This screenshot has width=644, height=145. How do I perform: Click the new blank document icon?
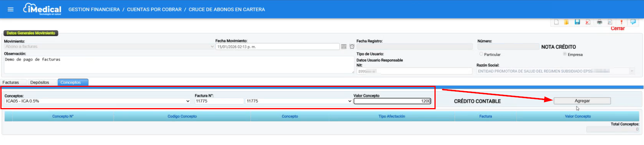(x=556, y=22)
